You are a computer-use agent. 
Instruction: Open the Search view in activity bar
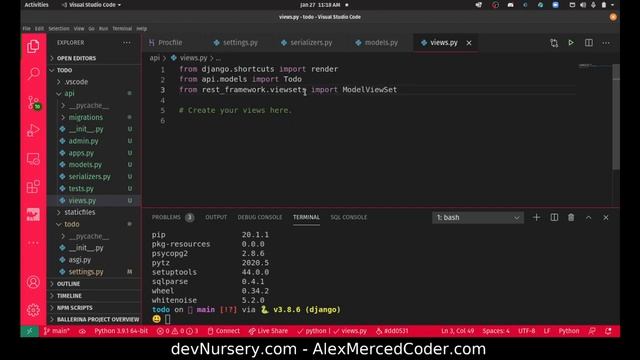[33, 73]
